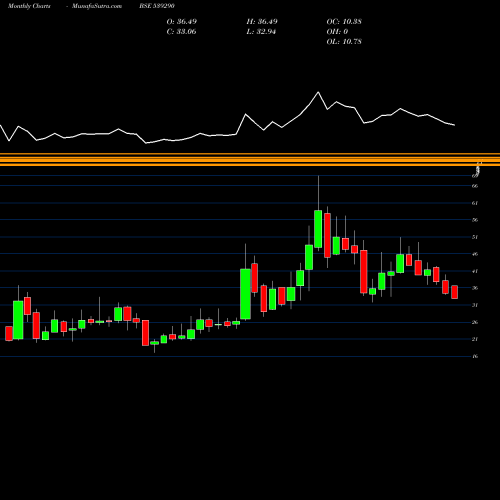Select the "BSE 539290" symbol text
The height and width of the screenshot is (500, 500).
click(157, 6)
